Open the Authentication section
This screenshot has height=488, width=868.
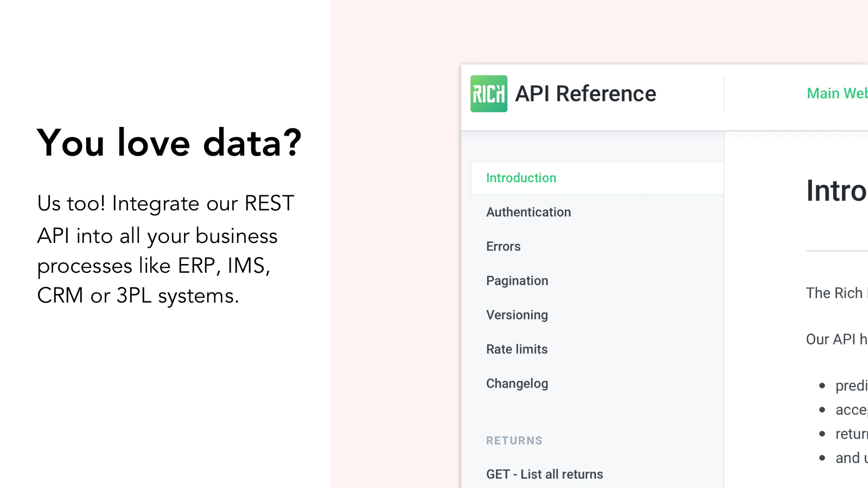pos(528,212)
